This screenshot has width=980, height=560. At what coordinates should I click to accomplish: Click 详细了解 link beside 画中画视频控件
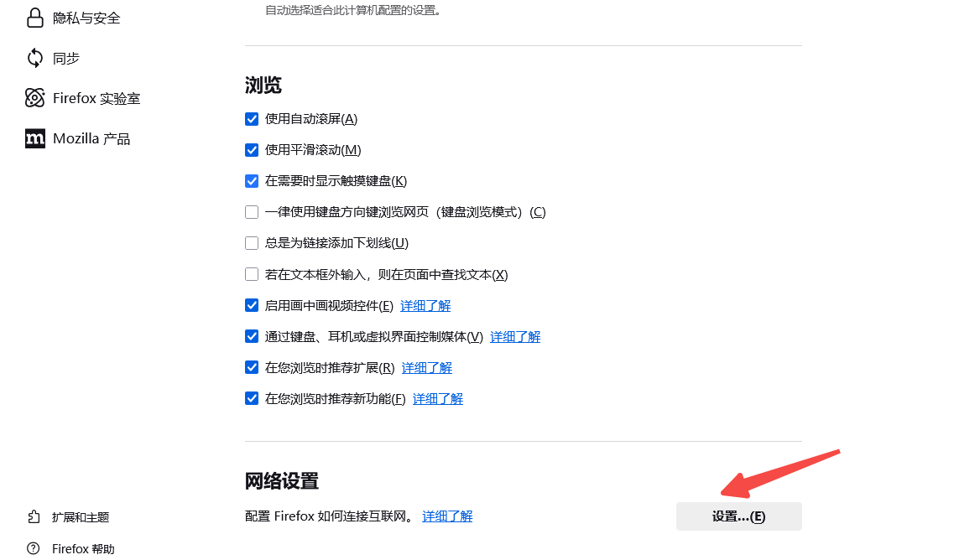pos(425,306)
